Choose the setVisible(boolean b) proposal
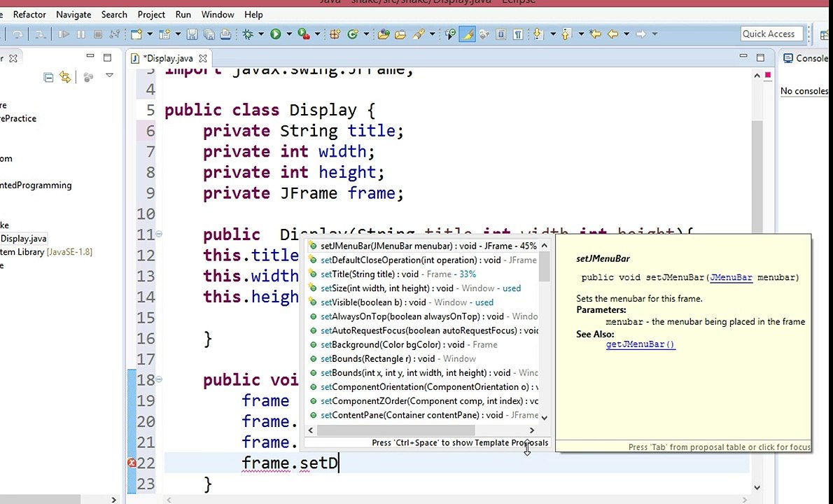 423,302
